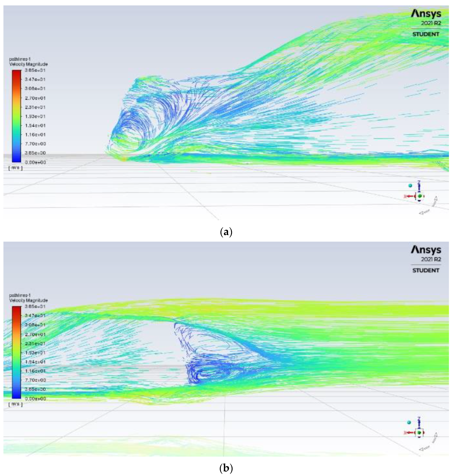Click the red X axis arrow in figure (a)
The image size is (455, 476).
410,196
